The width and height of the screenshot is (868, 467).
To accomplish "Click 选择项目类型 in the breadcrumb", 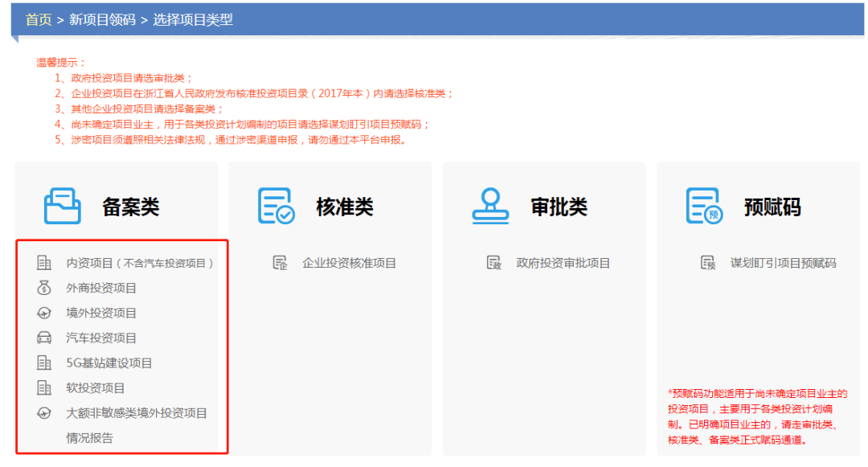I will (193, 20).
